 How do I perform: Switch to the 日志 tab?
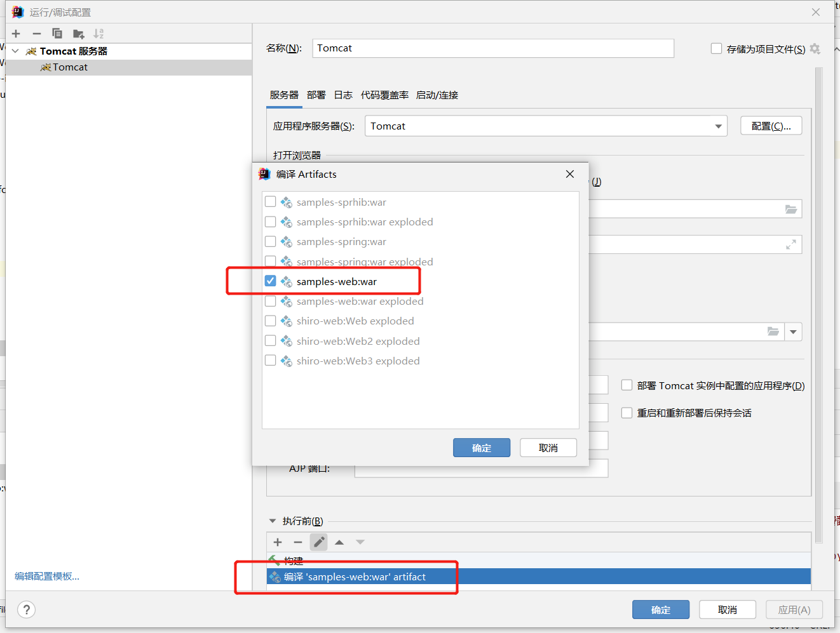(343, 95)
